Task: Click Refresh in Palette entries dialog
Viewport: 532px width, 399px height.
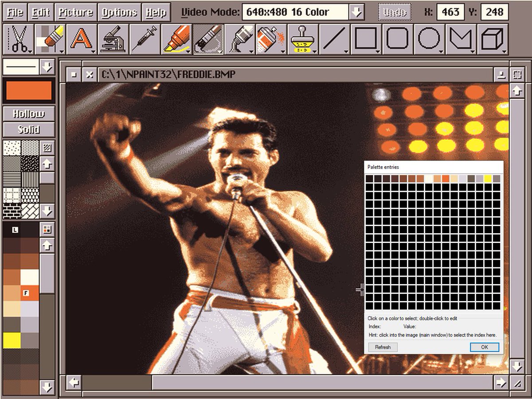Action: (383, 347)
